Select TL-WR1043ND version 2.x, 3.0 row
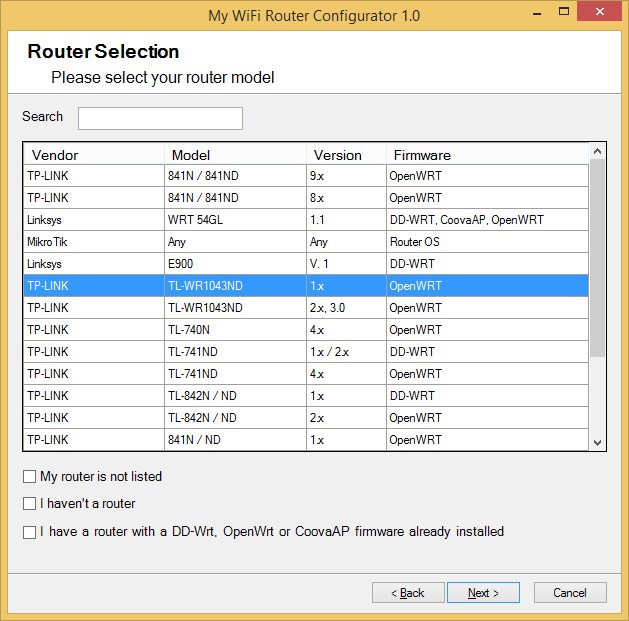Image resolution: width=629 pixels, height=621 pixels. (306, 308)
